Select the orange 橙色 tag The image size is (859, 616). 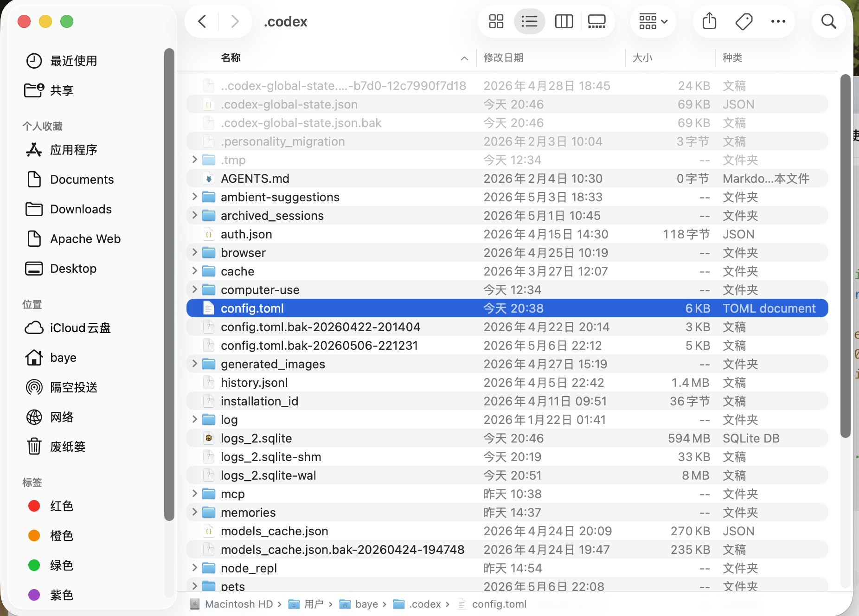point(50,536)
